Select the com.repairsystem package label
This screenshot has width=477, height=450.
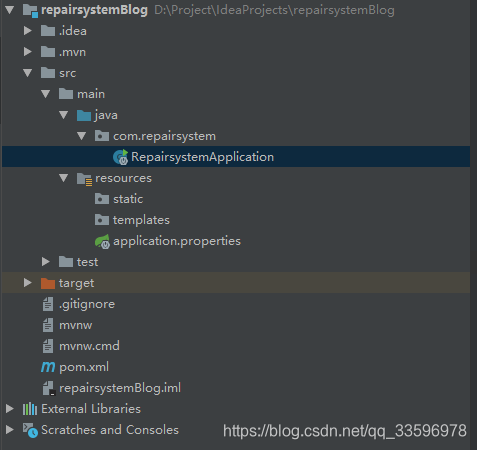click(164, 136)
